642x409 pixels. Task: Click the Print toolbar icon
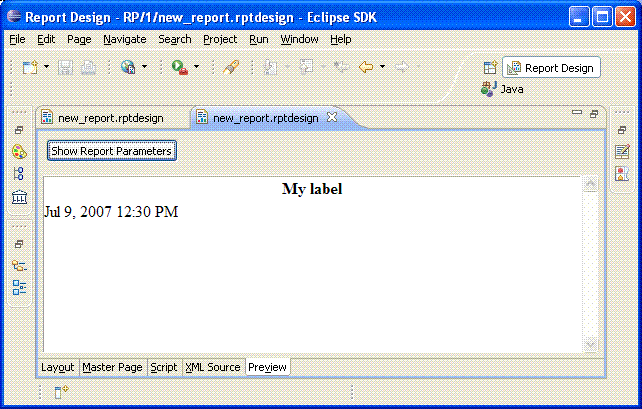[x=88, y=67]
